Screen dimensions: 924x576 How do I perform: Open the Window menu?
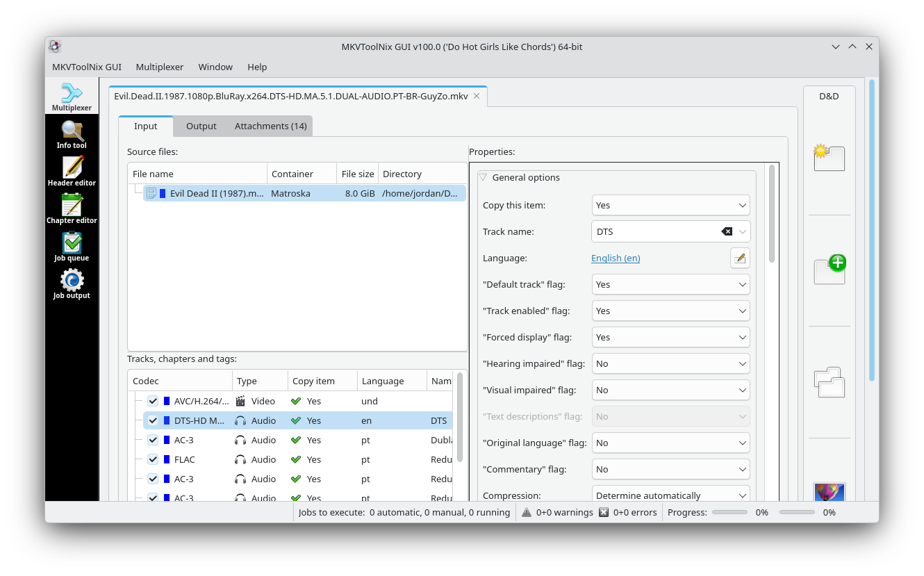[x=215, y=67]
